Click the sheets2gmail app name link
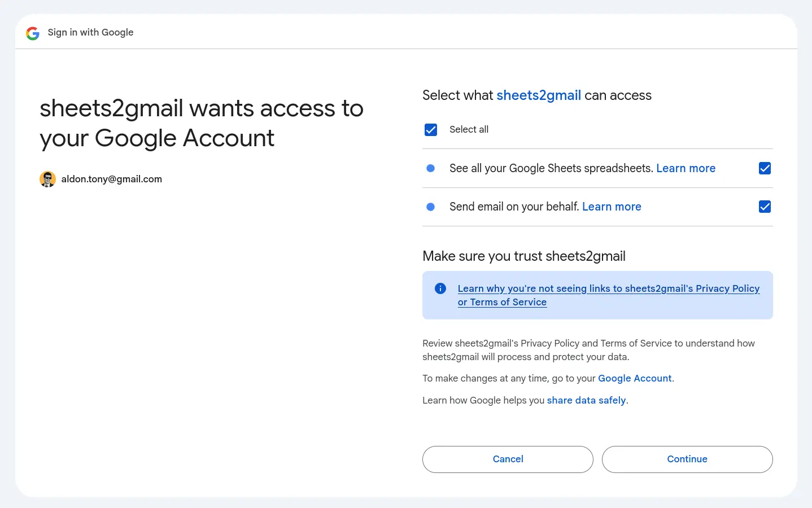The image size is (812, 508). 538,95
